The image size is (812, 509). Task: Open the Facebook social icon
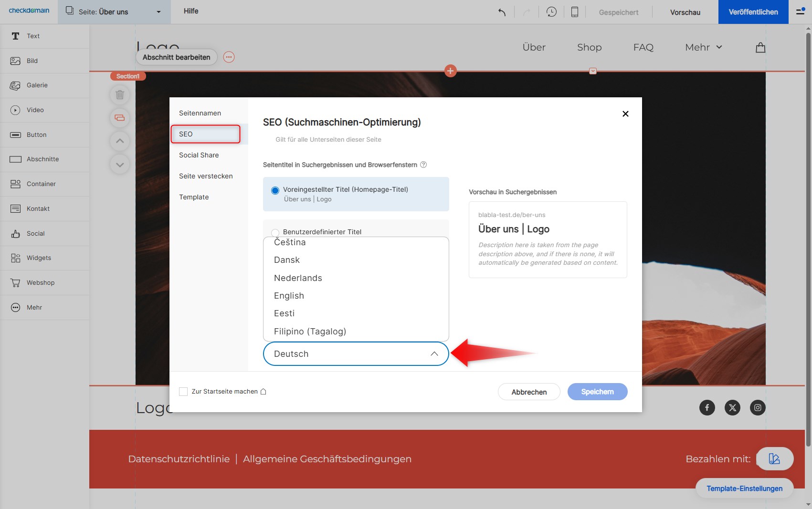(707, 407)
